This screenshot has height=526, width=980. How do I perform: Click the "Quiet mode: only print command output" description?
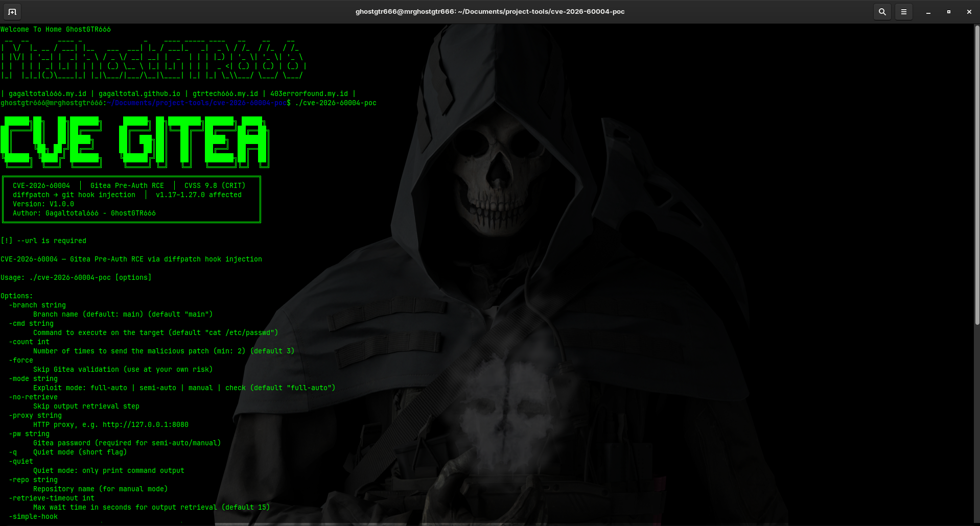pyautogui.click(x=109, y=471)
